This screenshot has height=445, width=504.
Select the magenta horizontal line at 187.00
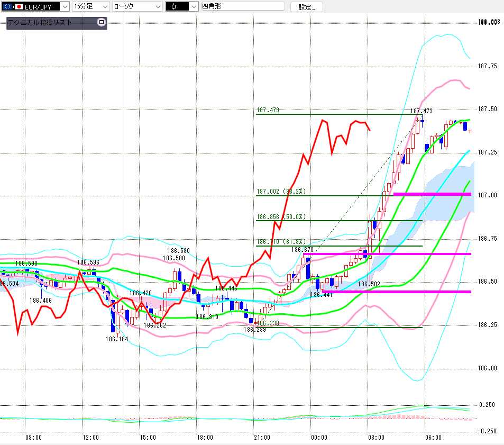pos(432,194)
